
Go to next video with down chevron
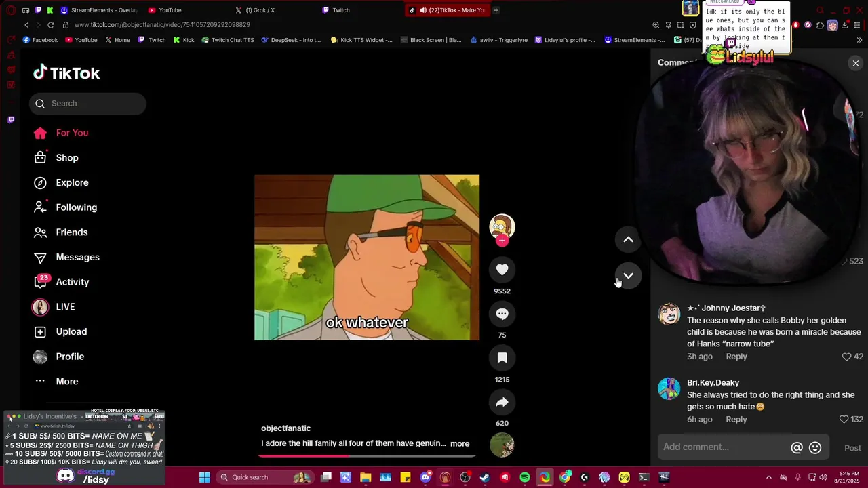coord(628,276)
